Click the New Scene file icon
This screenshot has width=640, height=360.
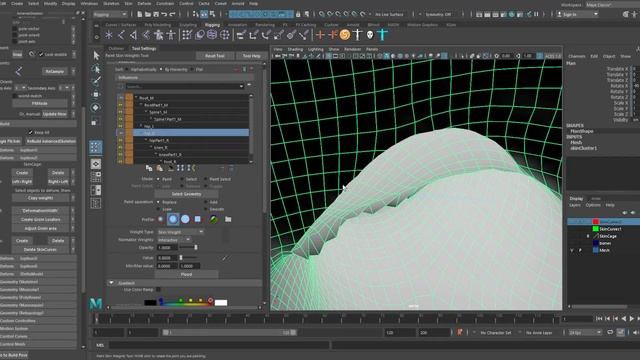pos(140,14)
